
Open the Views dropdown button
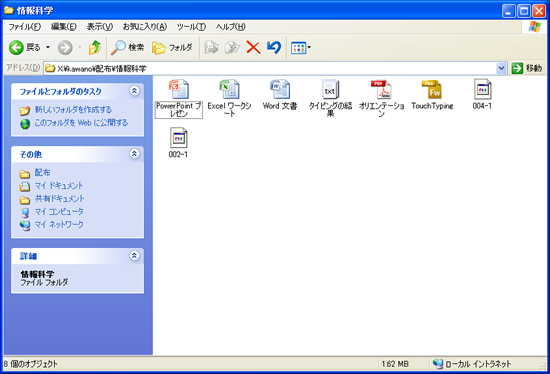point(301,47)
